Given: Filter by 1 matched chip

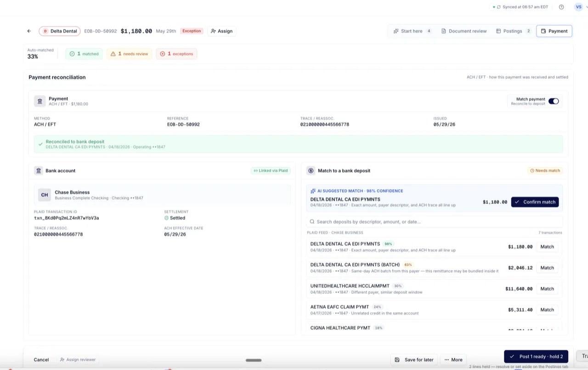Looking at the screenshot, I should tap(84, 54).
